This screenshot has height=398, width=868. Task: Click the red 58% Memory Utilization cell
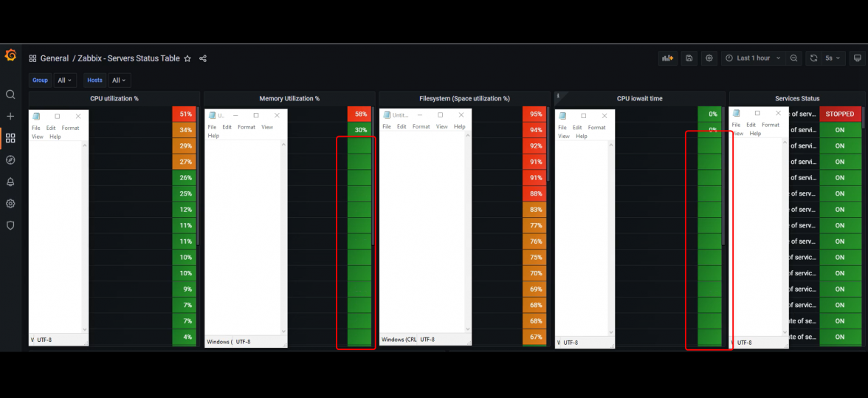359,114
